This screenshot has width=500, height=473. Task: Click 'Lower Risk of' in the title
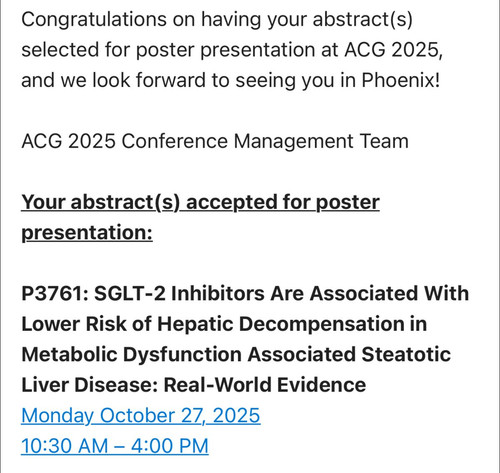tap(86, 324)
